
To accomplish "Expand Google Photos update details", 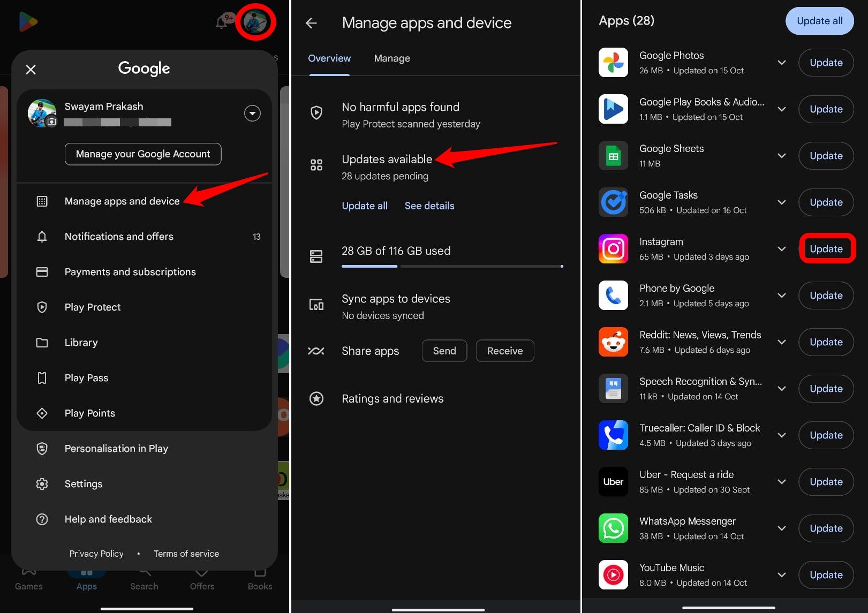I will [782, 63].
